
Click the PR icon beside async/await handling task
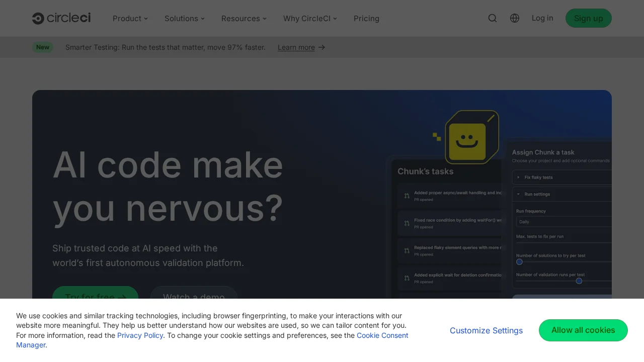407,196
